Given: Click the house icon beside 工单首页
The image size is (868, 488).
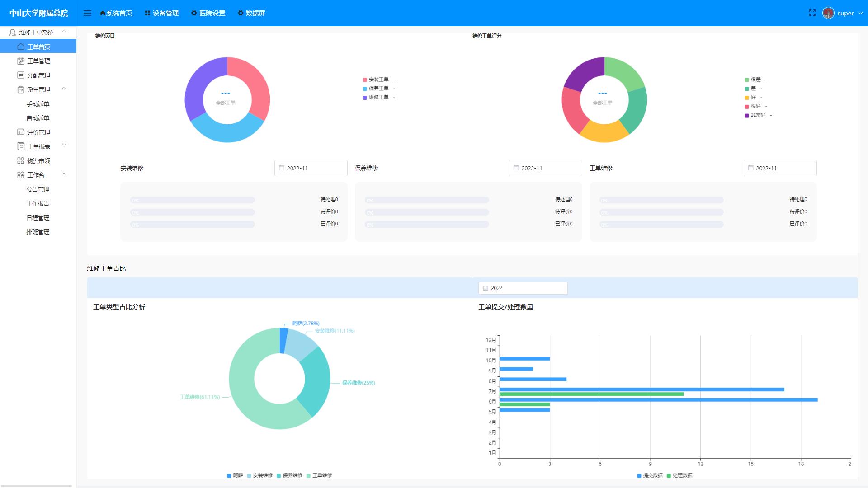Looking at the screenshot, I should 21,47.
